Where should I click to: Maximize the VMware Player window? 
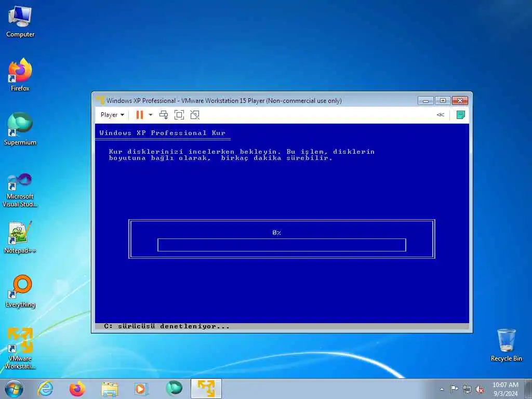point(443,100)
